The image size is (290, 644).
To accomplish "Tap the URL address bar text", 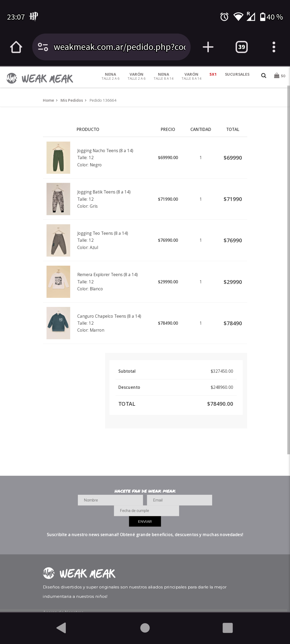I will (119, 47).
